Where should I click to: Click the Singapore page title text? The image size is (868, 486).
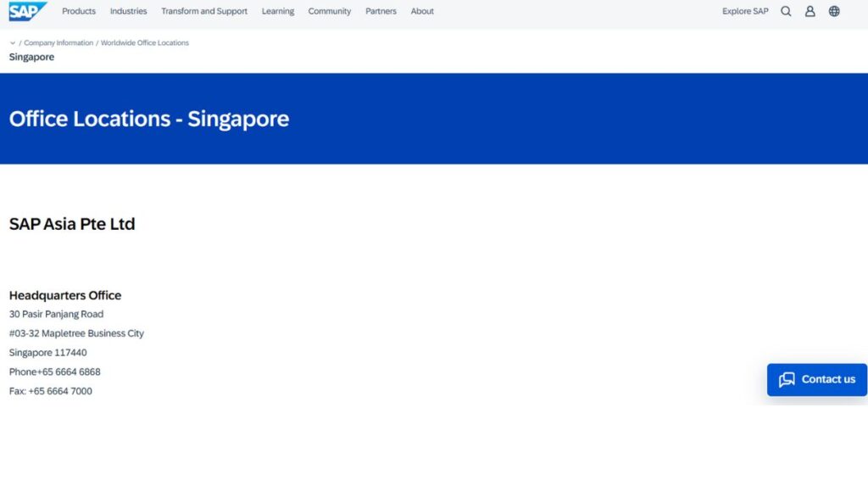[x=31, y=57]
